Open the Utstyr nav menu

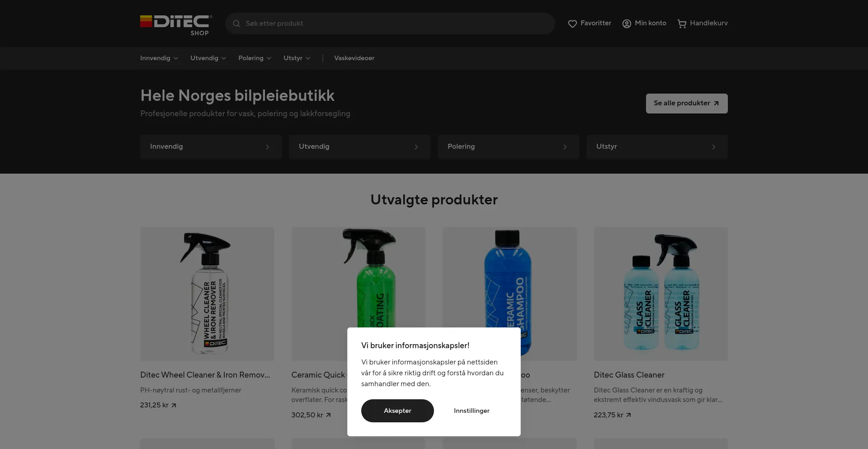click(x=297, y=58)
